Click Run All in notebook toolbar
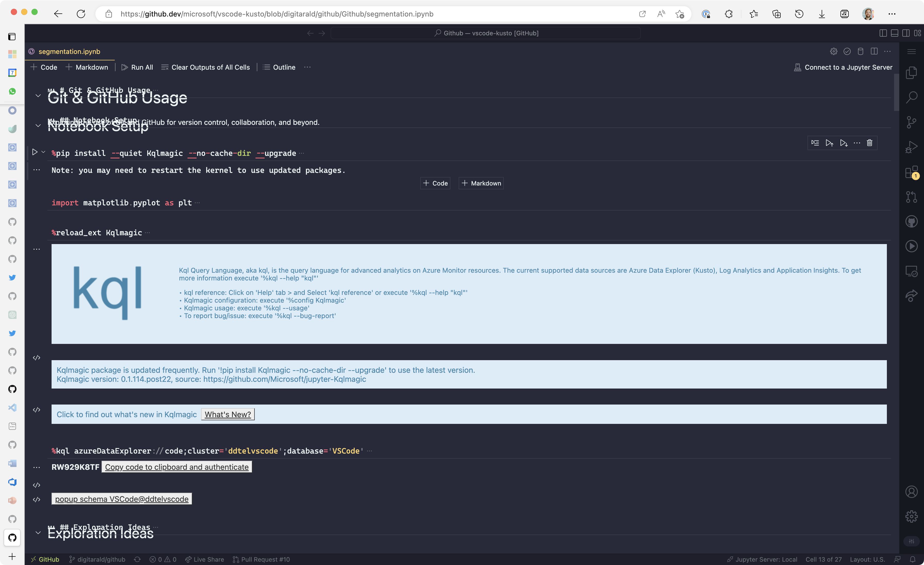 pos(137,67)
